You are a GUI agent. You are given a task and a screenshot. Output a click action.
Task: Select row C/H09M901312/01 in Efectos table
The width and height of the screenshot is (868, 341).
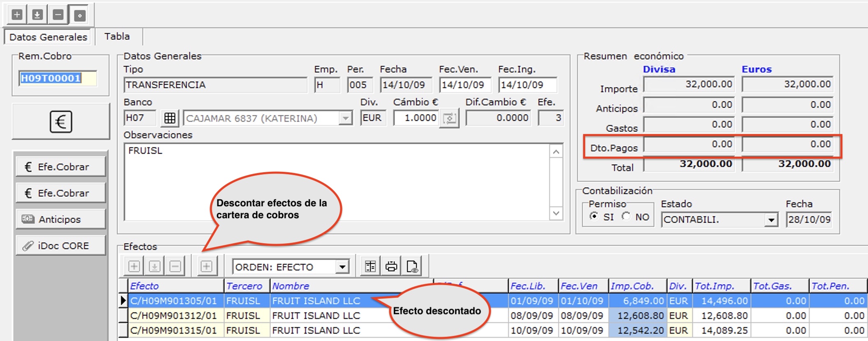coord(173,316)
